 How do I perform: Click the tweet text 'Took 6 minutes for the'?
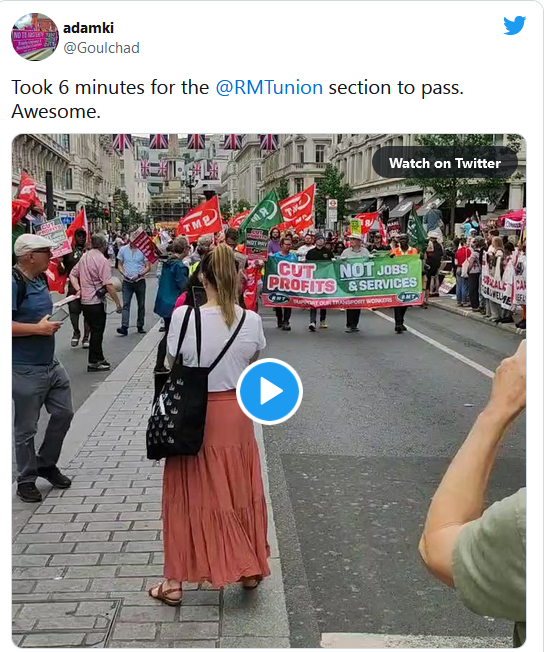110,87
